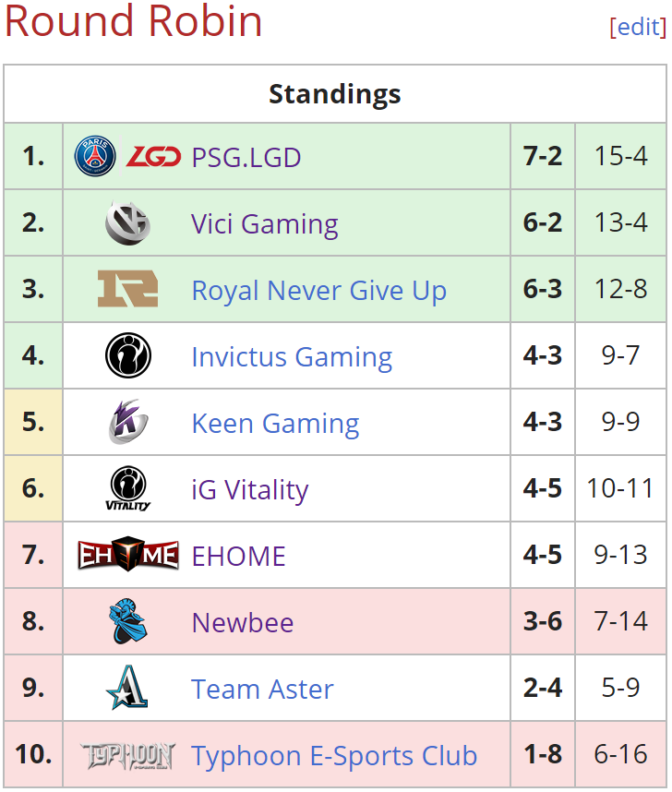Open the edit link for Round Robin
The width and height of the screenshot is (672, 792).
coord(638,26)
